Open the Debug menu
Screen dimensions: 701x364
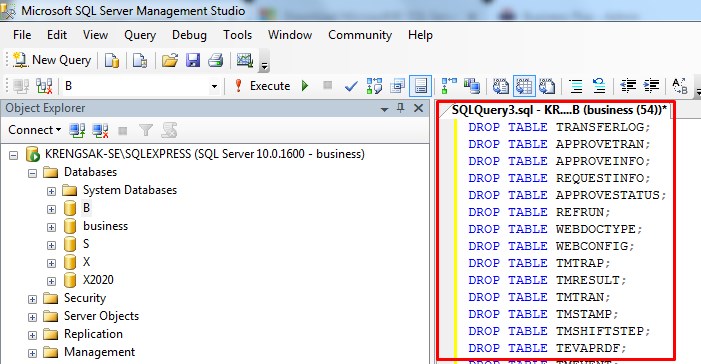(x=189, y=35)
